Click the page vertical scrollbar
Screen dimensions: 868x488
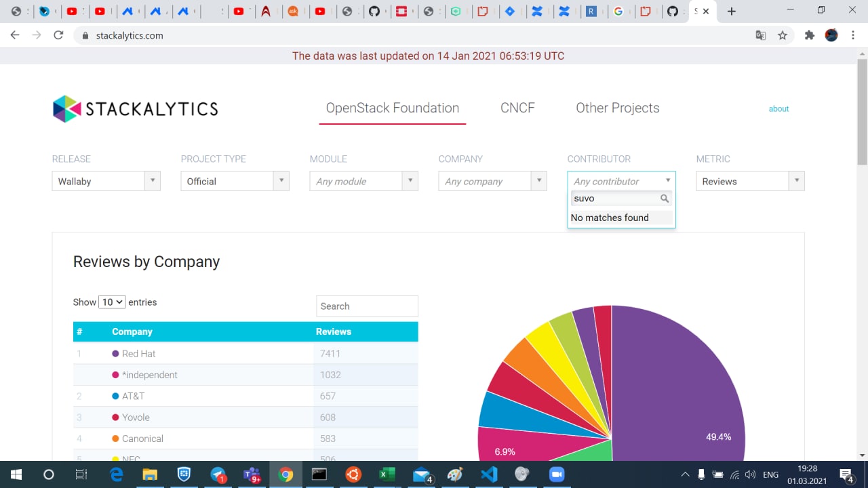(x=862, y=112)
